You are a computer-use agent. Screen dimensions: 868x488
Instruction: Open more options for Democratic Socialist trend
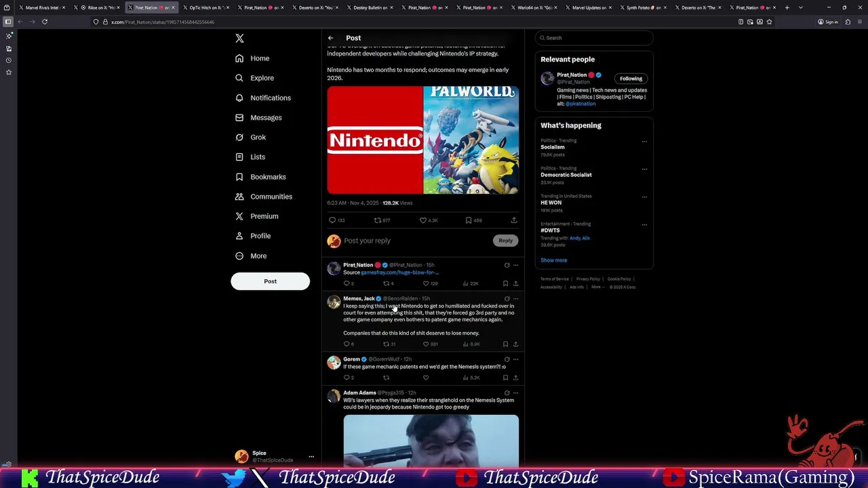click(x=644, y=169)
